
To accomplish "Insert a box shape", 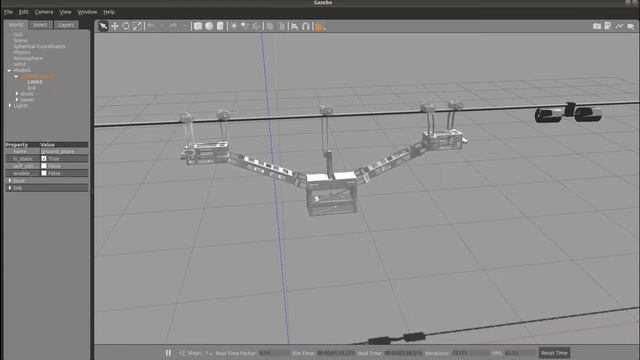I will point(198,26).
